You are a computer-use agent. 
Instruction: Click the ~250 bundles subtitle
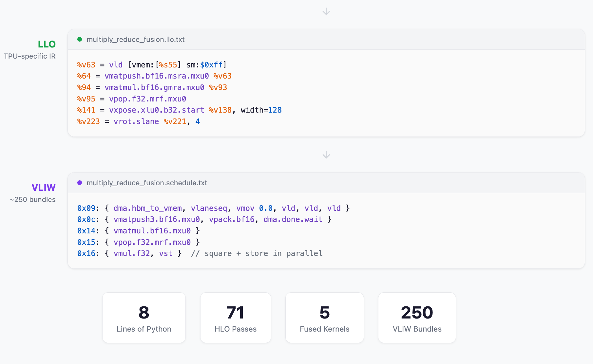click(x=33, y=199)
